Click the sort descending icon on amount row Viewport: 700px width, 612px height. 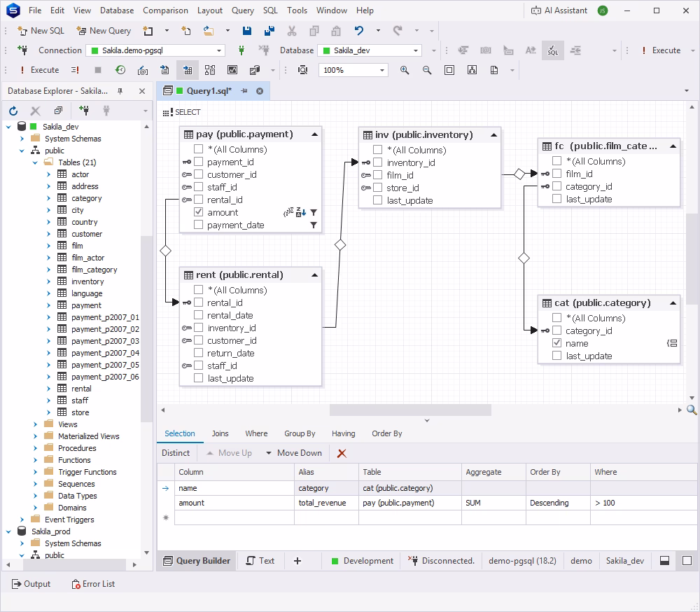[301, 213]
